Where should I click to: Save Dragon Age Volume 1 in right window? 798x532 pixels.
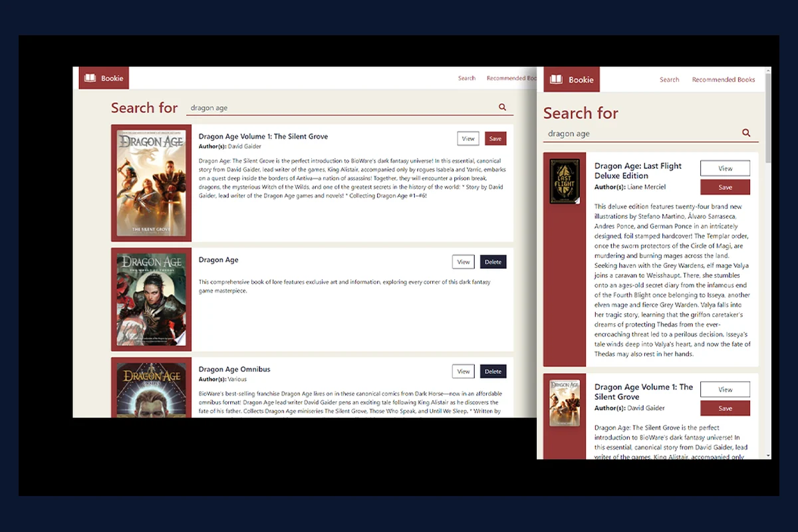pos(725,408)
